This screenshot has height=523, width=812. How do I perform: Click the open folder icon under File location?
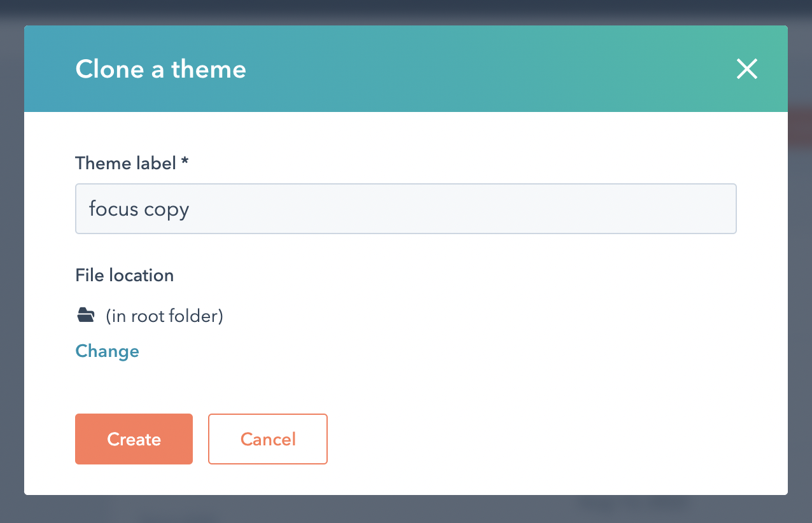click(x=85, y=314)
